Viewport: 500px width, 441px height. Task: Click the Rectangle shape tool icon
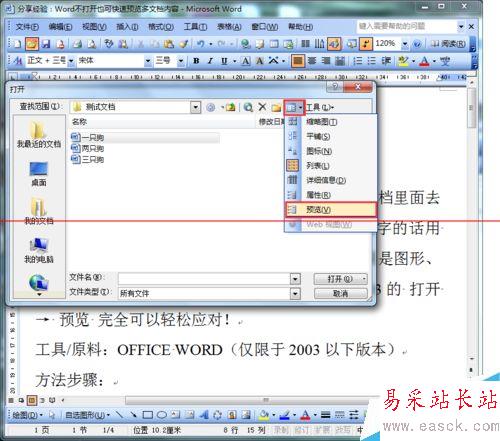(148, 415)
